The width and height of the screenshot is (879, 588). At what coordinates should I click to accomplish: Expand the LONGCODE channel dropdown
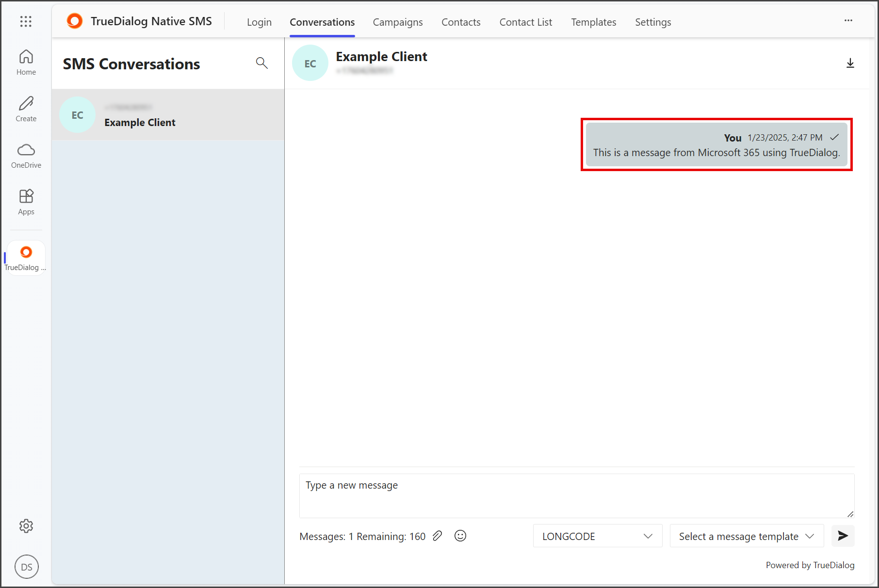coord(598,536)
